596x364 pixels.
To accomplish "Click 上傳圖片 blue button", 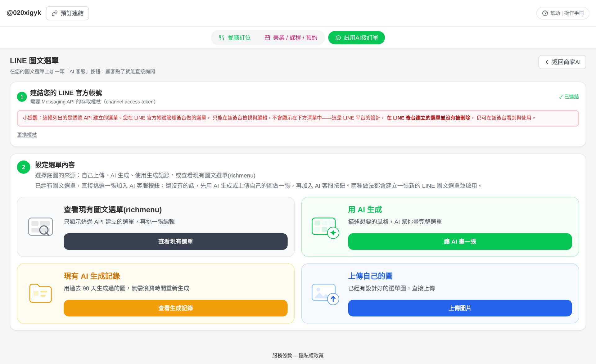I will [460, 308].
